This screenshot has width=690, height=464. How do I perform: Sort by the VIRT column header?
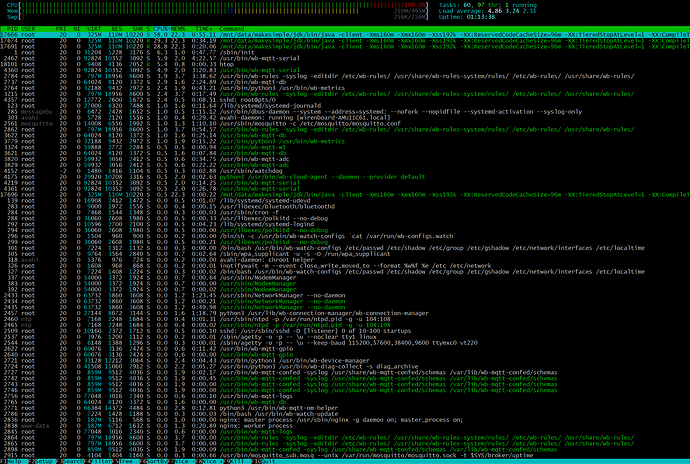[94, 29]
